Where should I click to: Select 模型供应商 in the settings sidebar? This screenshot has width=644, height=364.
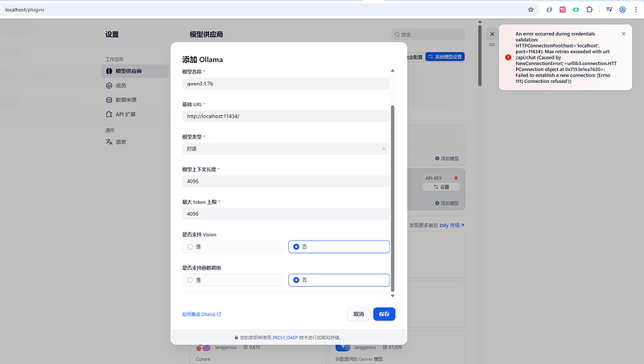tap(134, 71)
